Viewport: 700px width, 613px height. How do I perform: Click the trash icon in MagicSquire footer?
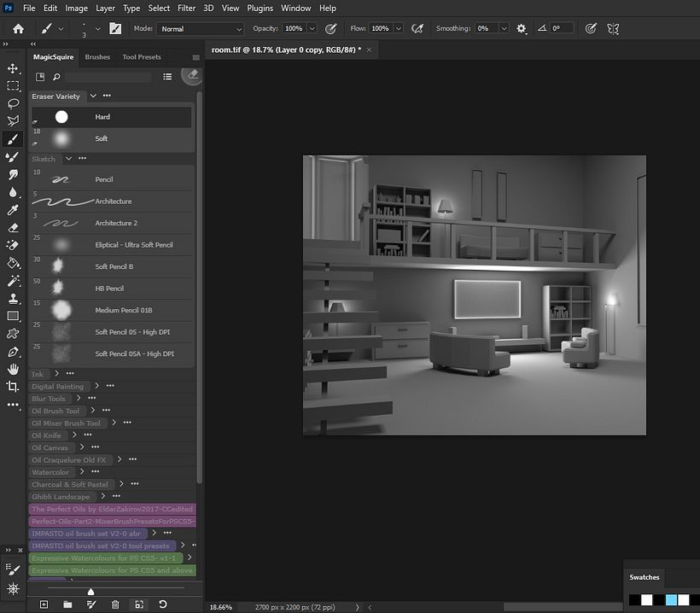click(x=115, y=604)
